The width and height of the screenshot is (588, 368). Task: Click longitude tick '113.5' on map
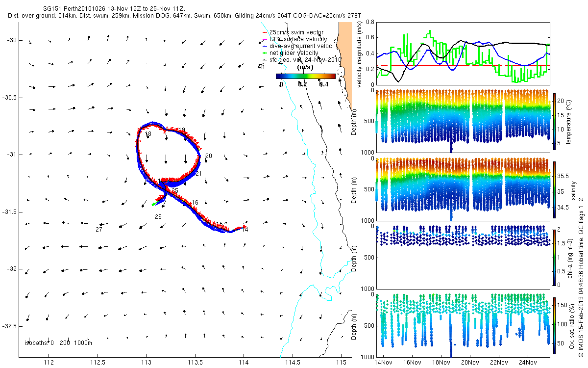[195, 363]
